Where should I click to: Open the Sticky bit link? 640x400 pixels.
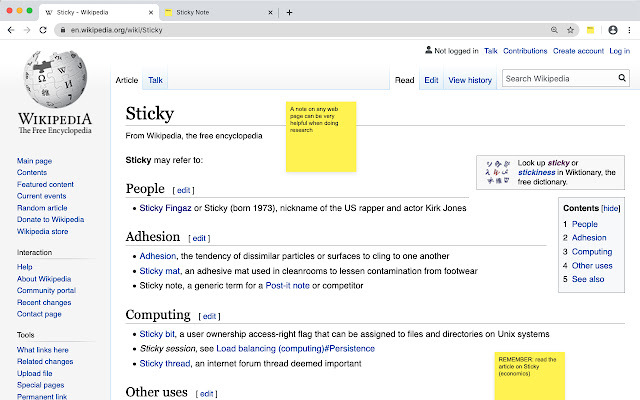(157, 334)
